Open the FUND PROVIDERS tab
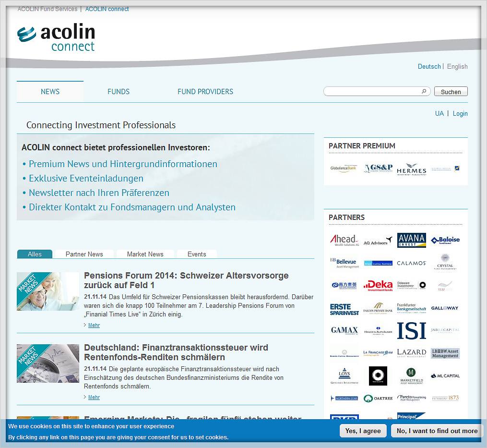The height and width of the screenshot is (448, 487). click(x=205, y=91)
